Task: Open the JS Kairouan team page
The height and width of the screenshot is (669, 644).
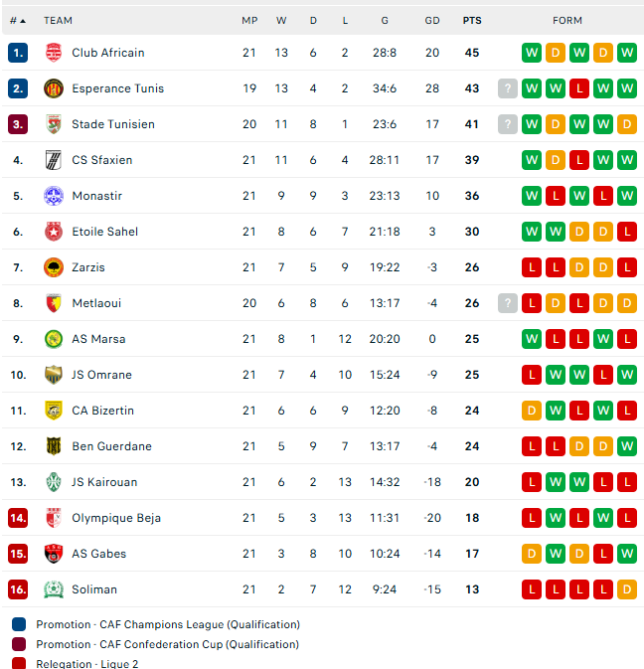Action: (x=104, y=482)
